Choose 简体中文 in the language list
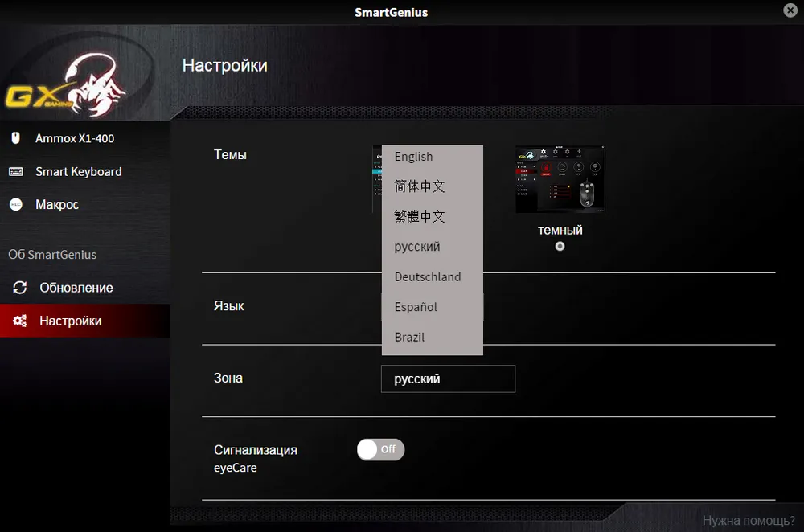804x532 pixels. coord(433,186)
